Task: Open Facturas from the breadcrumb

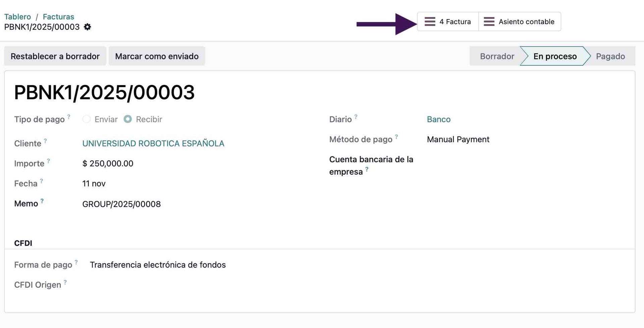Action: [58, 16]
